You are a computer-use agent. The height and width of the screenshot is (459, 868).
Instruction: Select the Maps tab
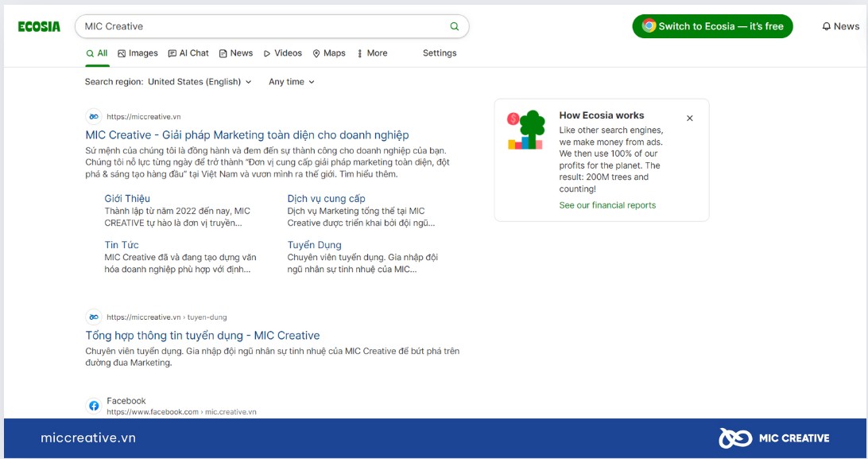pyautogui.click(x=329, y=53)
